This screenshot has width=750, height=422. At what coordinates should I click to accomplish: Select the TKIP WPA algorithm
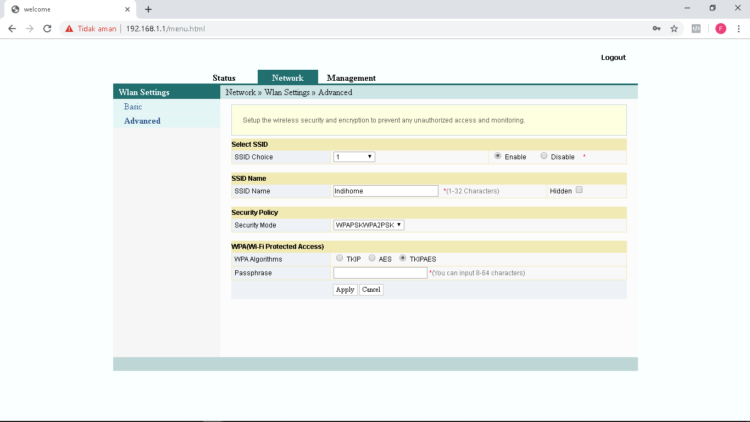[x=339, y=258]
